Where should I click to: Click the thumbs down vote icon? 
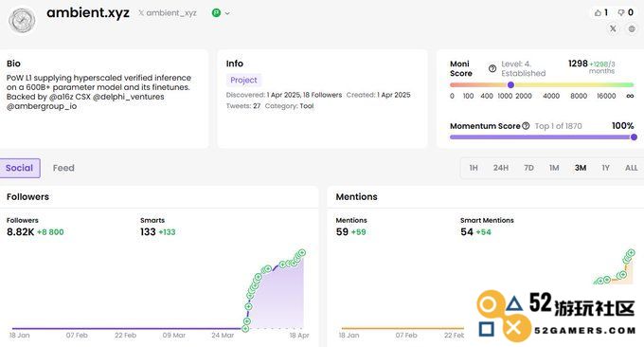[x=621, y=12]
